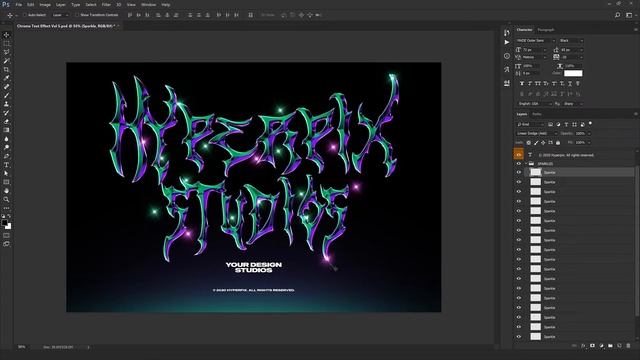Select the Brush tool
The height and width of the screenshot is (360, 640).
pyautogui.click(x=6, y=95)
